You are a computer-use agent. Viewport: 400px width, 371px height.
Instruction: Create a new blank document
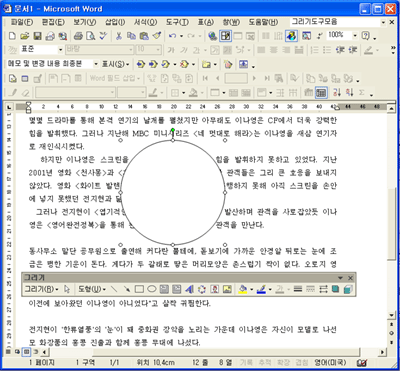[x=12, y=36]
